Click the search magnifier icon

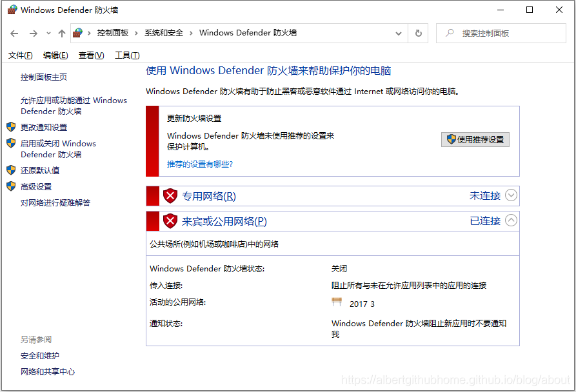pos(450,33)
